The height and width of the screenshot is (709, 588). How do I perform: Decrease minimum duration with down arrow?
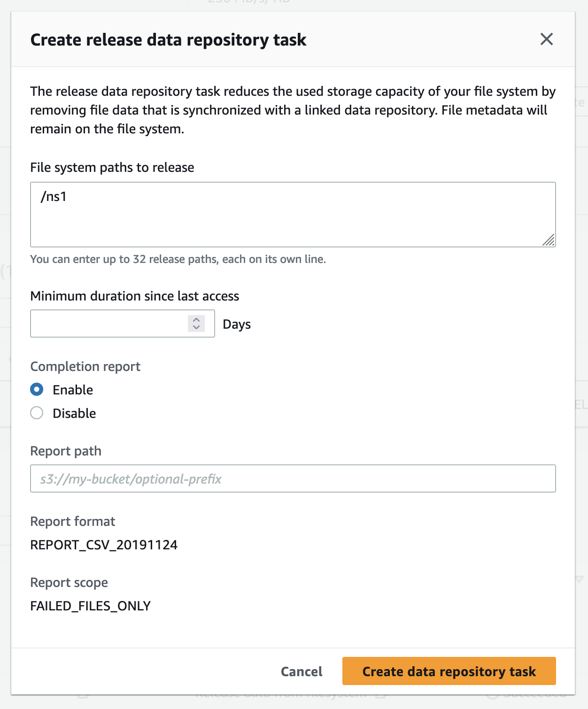196,327
